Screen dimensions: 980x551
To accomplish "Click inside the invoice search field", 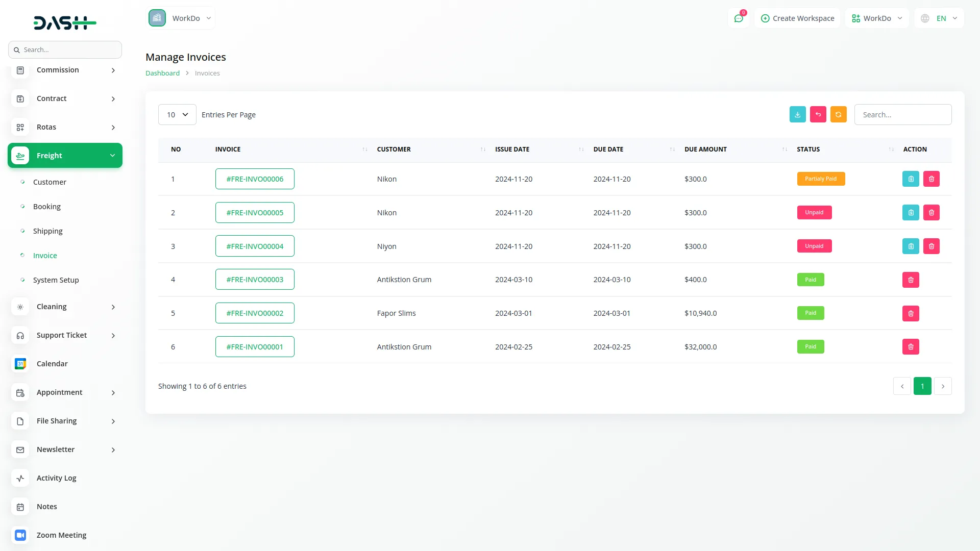I will [x=902, y=114].
